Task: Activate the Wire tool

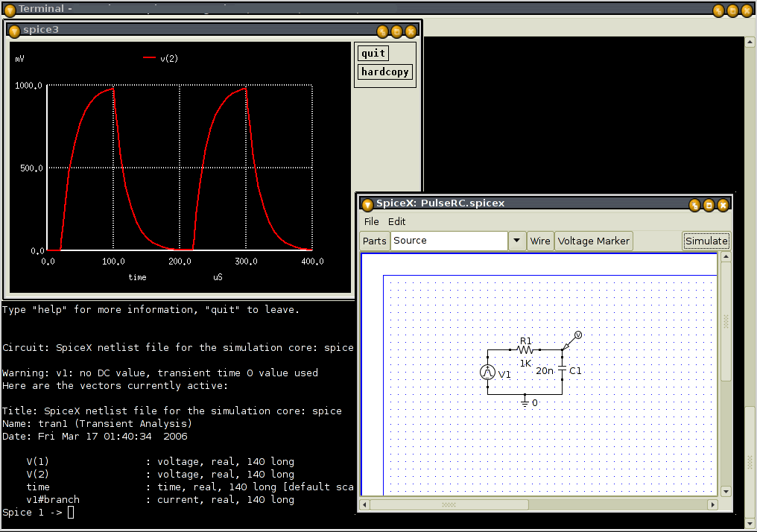Action: click(540, 241)
